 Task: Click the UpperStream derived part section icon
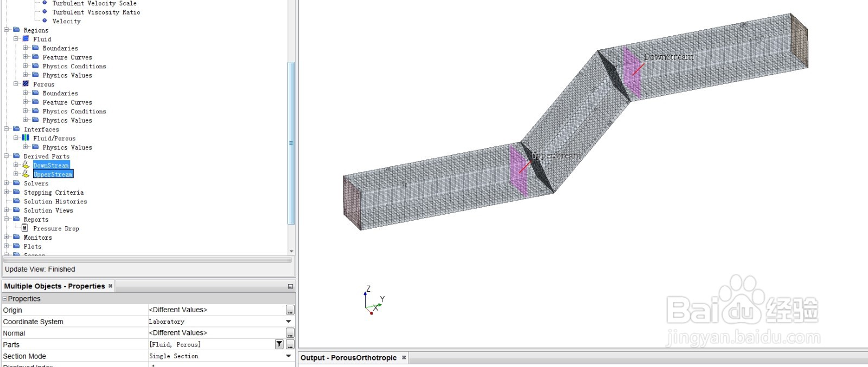pos(25,174)
